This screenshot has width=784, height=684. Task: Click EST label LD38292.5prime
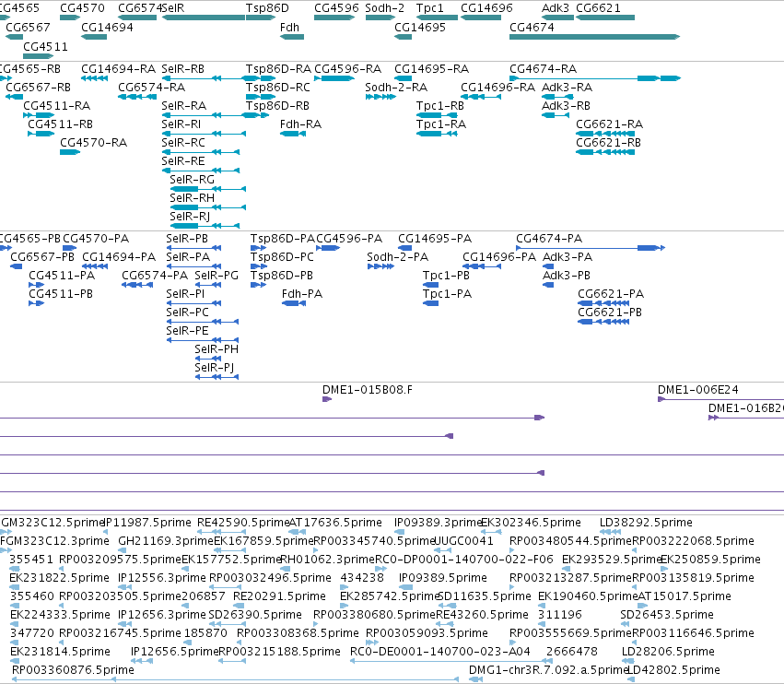646,523
